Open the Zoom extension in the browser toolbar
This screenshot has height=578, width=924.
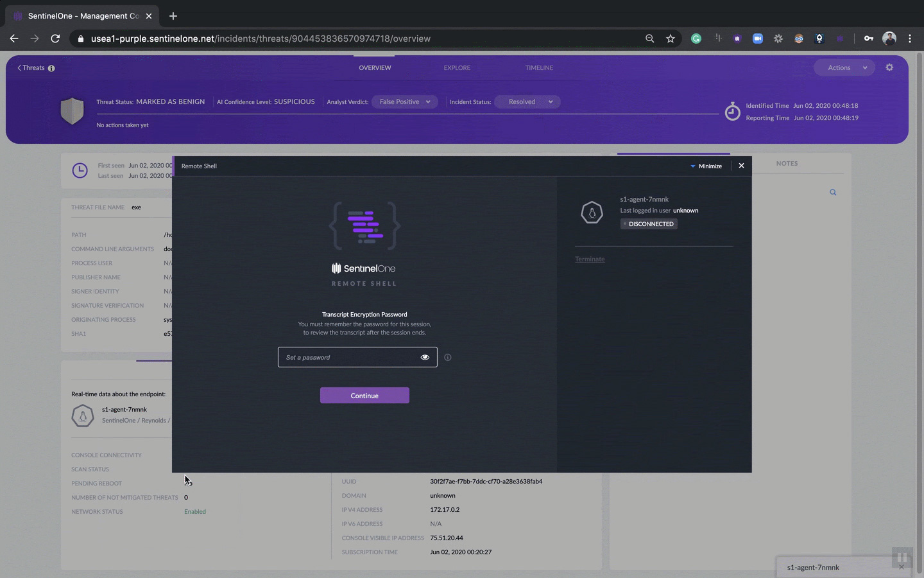(758, 39)
